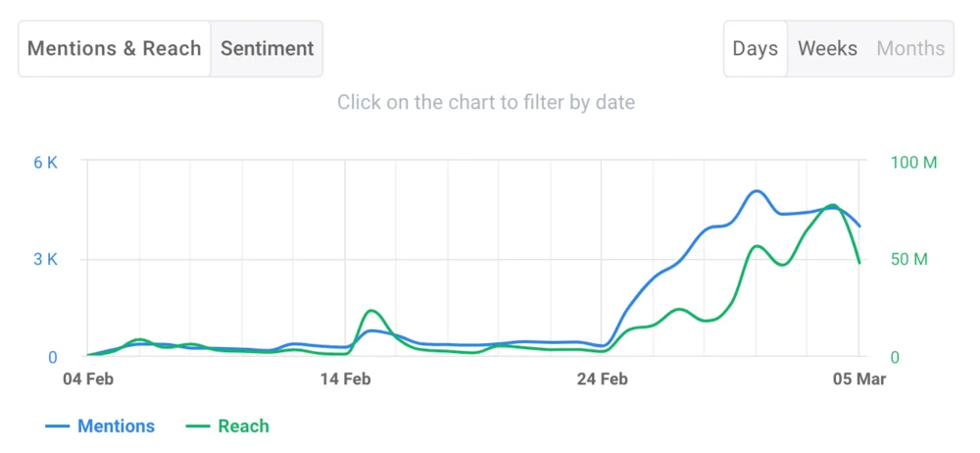Click the 100 M reach axis label

(x=913, y=163)
